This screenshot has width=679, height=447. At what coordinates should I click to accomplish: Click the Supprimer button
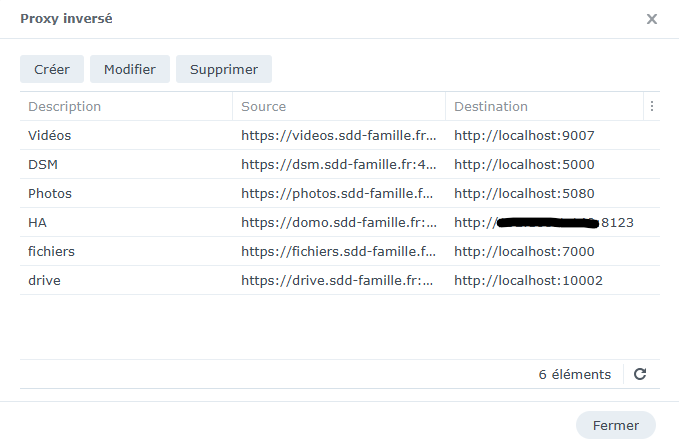[224, 69]
